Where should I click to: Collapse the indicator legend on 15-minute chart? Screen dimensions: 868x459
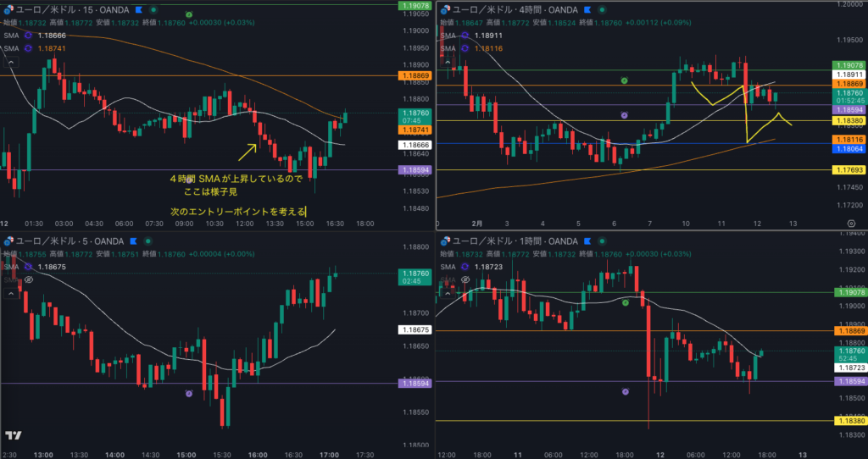(x=10, y=63)
